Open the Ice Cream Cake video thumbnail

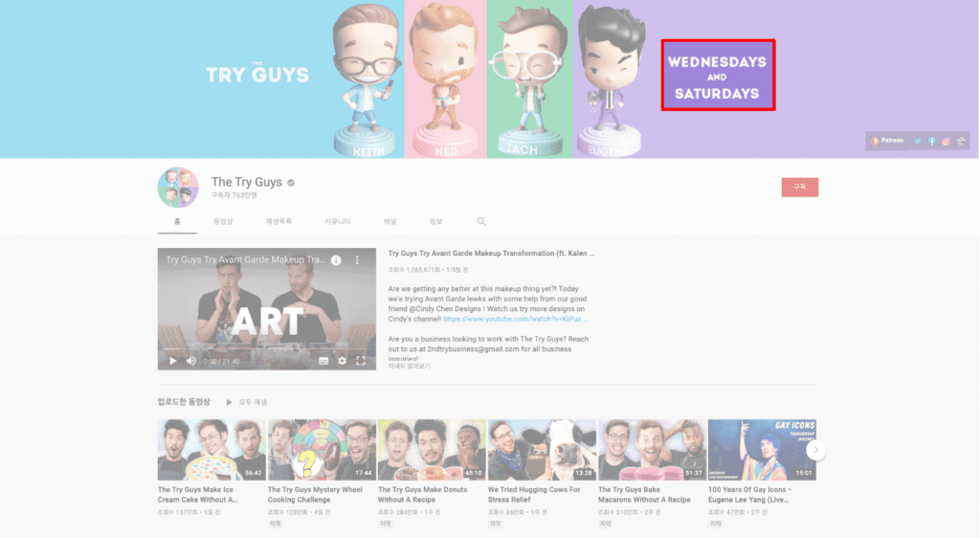click(x=212, y=450)
